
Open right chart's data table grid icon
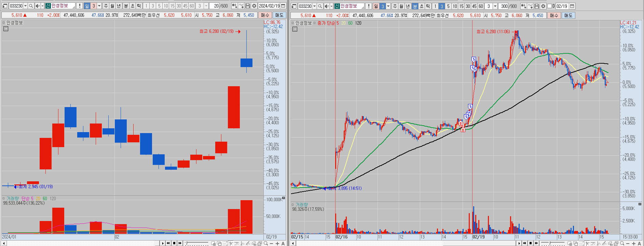[x=295, y=29]
